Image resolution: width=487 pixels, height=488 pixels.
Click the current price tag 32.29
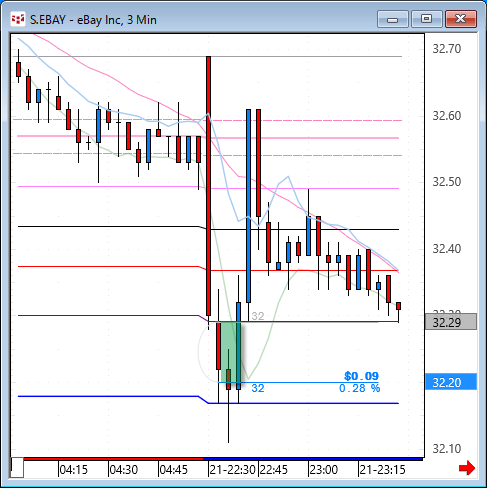(451, 322)
